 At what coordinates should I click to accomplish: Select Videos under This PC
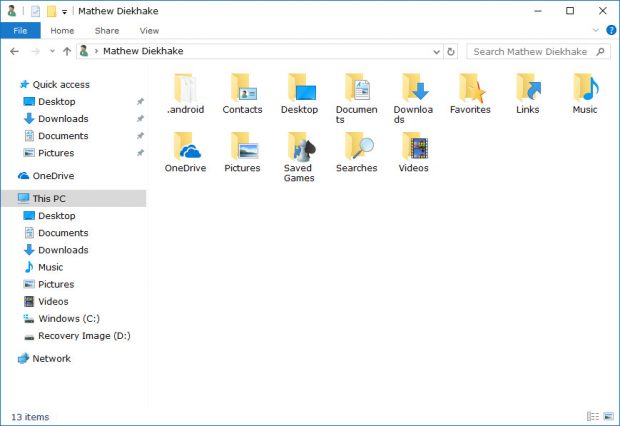[53, 301]
